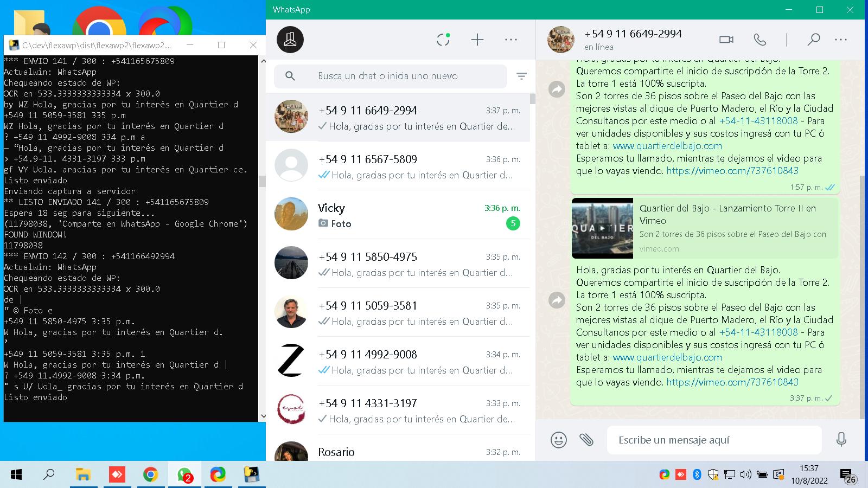Viewport: 868px width, 488px height.
Task: Open Vimeo preview title 'Lanzamiento Torre II'
Action: tap(727, 214)
